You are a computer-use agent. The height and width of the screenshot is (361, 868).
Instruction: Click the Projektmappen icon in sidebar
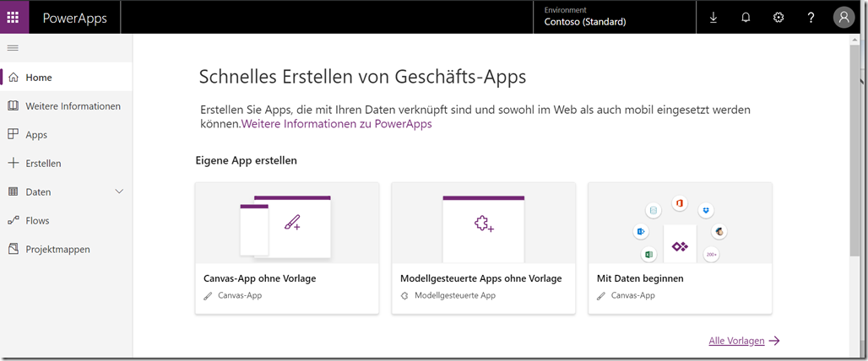click(14, 250)
